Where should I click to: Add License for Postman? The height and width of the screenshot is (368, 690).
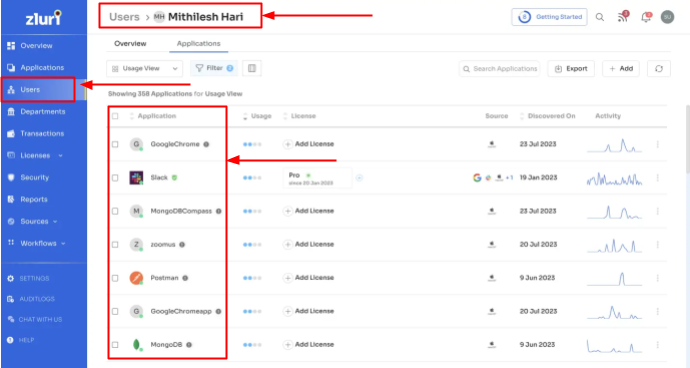(x=309, y=278)
